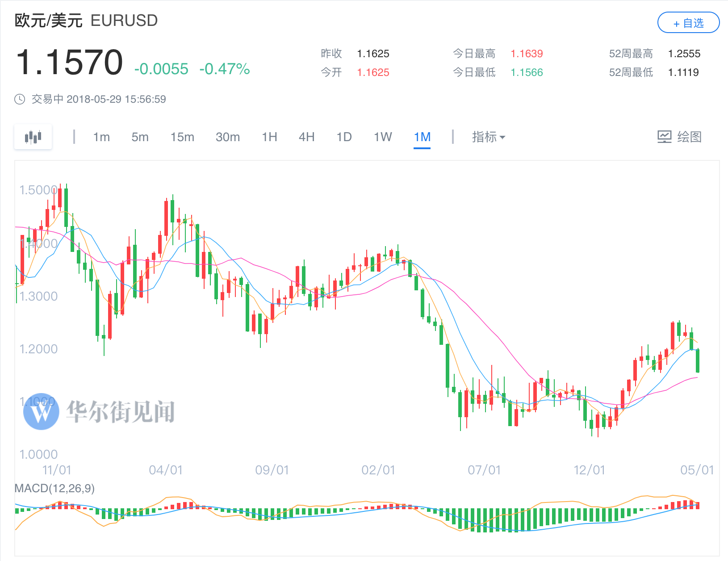Screen dimensions: 728x561
Task: Open the 绘图 drawing tool
Action: point(679,137)
